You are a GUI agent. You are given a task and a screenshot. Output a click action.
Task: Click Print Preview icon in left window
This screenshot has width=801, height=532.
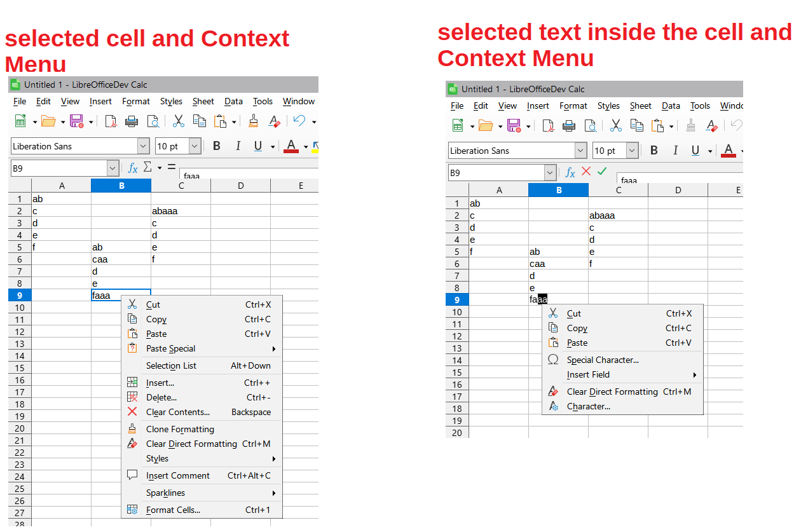[153, 121]
